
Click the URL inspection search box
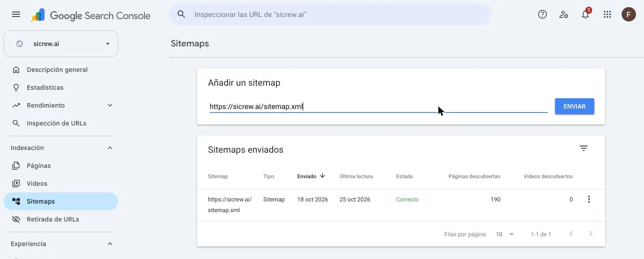(330, 14)
